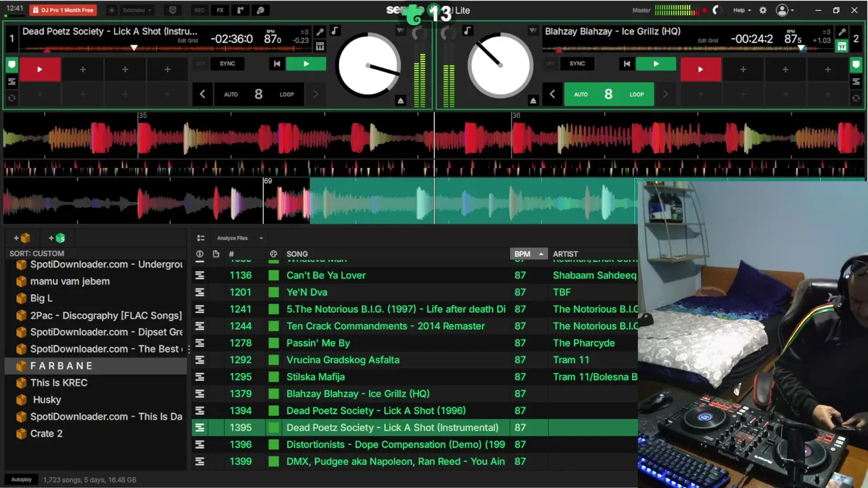Select the F A R B A N E crate

click(x=95, y=366)
